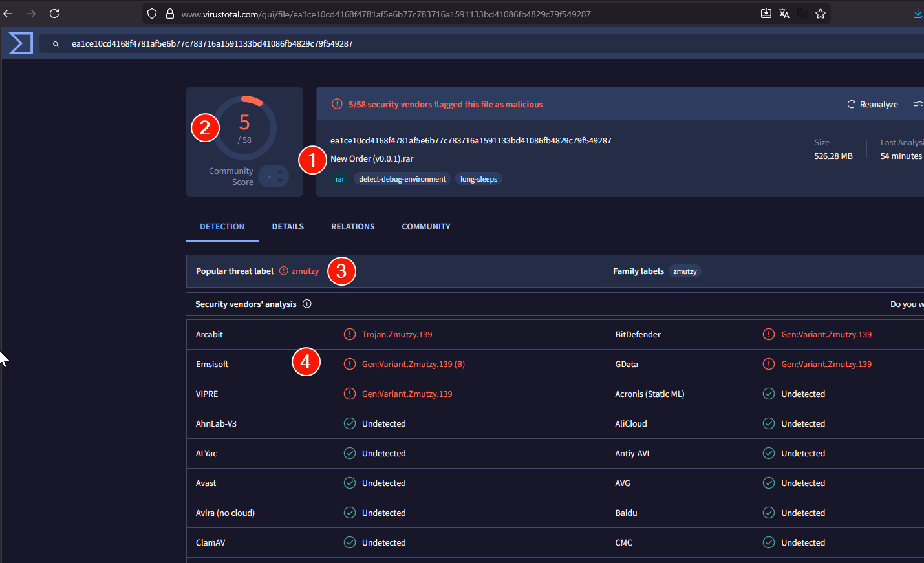Focus the VirusTotal hash search field
This screenshot has width=924, height=563.
coord(482,43)
